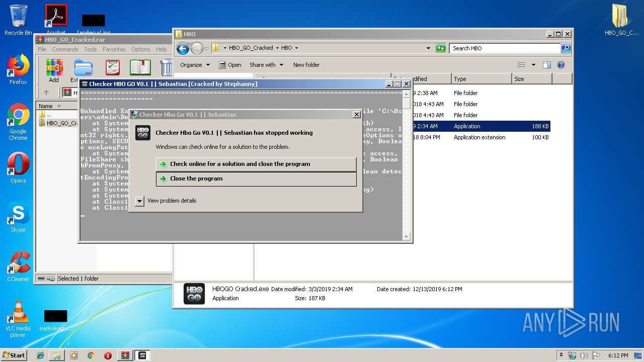Open the Share with menu

coord(266,65)
